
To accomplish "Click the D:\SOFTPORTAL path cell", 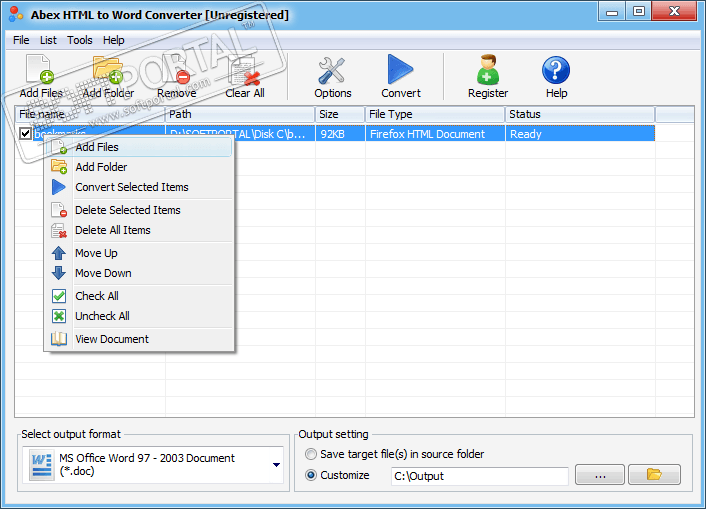I will [x=240, y=134].
